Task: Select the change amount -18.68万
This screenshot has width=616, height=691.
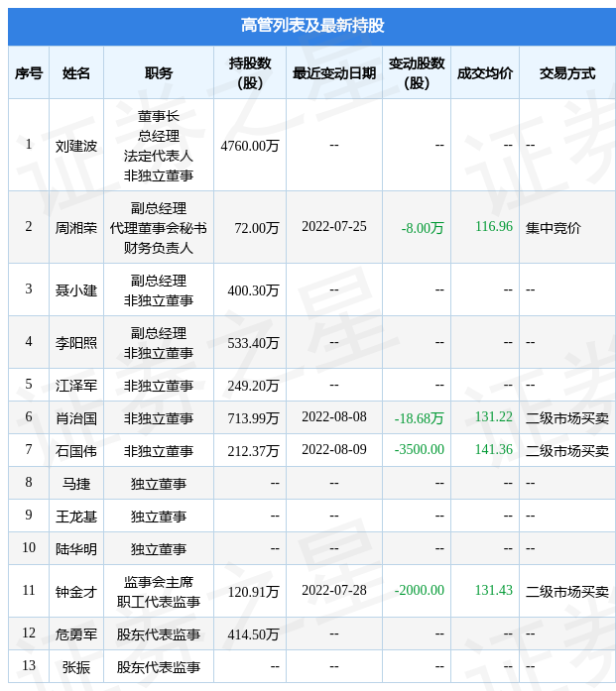Action: (419, 418)
